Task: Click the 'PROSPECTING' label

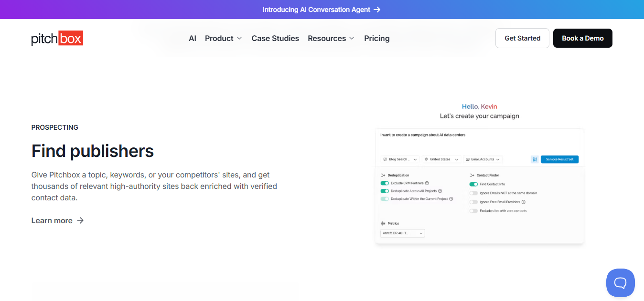Action: tap(55, 127)
